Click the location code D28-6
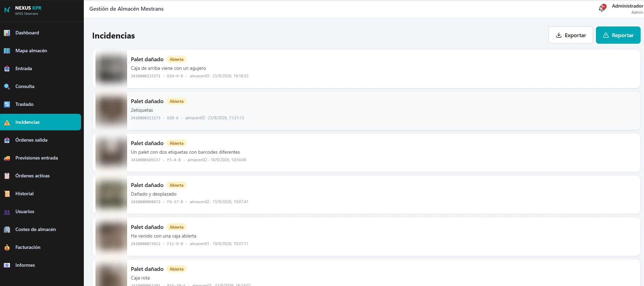Viewport: 644px width, 286px height. pyautogui.click(x=173, y=118)
